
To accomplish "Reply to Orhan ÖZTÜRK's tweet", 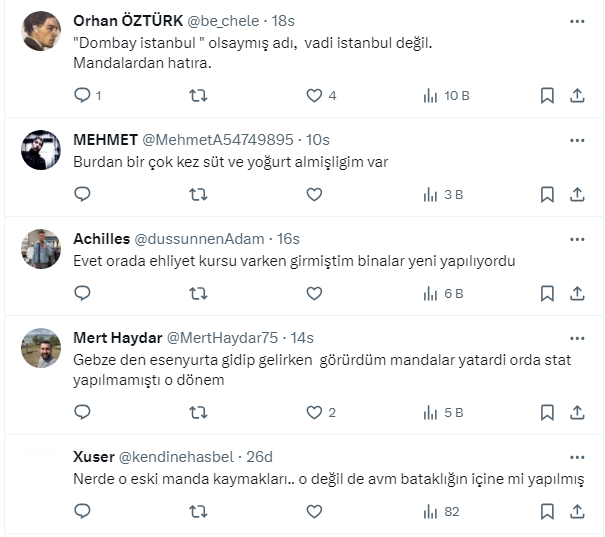I will pos(83,95).
